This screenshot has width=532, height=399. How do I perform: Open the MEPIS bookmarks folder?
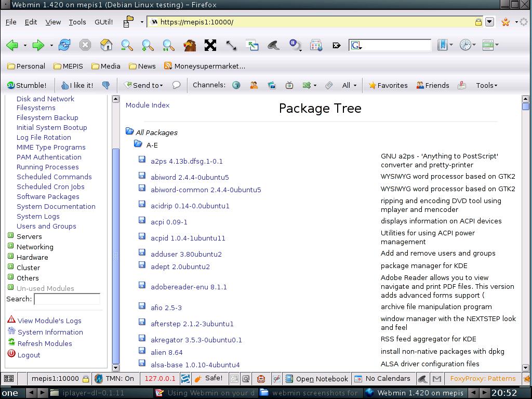pyautogui.click(x=68, y=66)
